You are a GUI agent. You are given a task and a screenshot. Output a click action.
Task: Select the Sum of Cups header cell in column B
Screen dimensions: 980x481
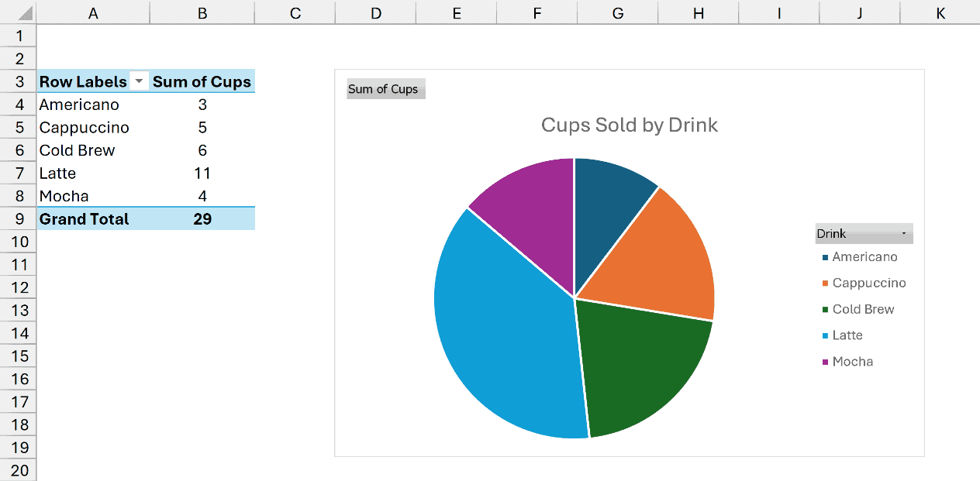coord(202,81)
